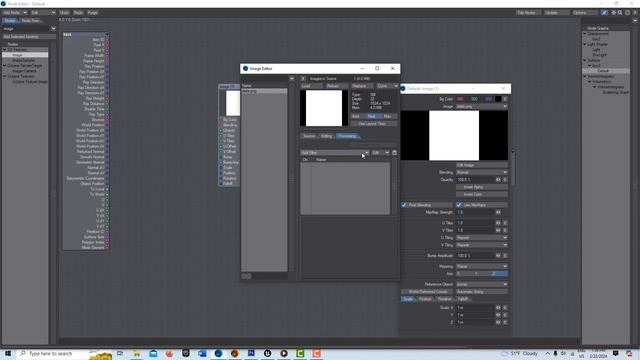Click the Opacity slider arrows icon

tap(498, 180)
